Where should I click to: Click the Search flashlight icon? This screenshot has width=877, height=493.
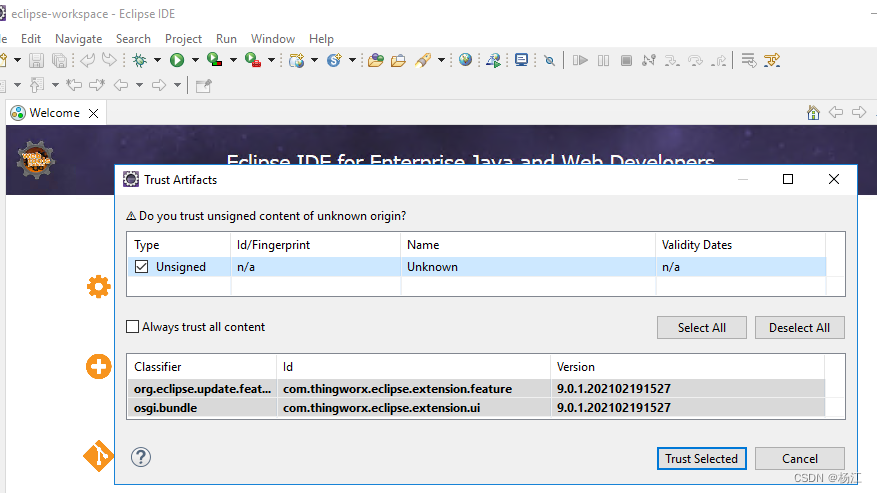(423, 60)
